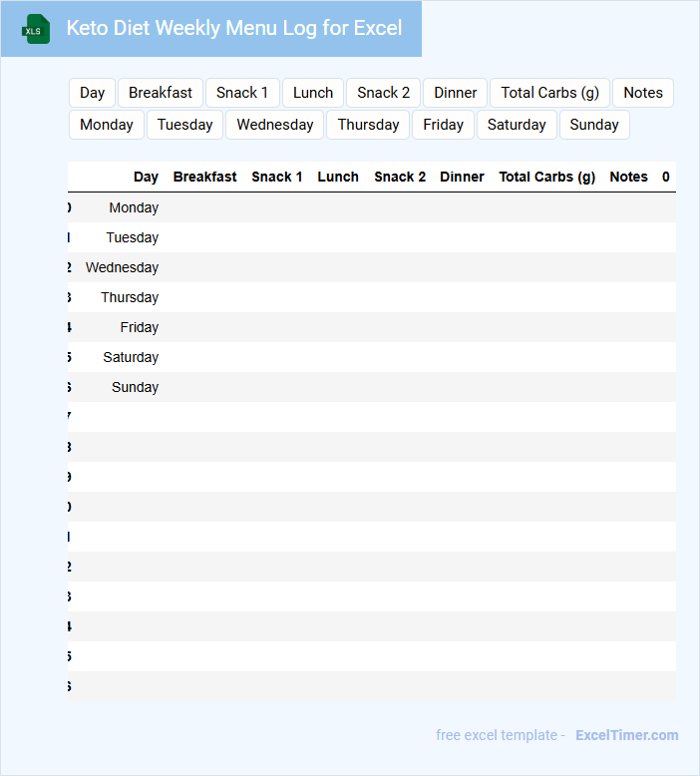Viewport: 700px width, 776px height.
Task: Click the Breakfast column header in table
Action: point(204,177)
